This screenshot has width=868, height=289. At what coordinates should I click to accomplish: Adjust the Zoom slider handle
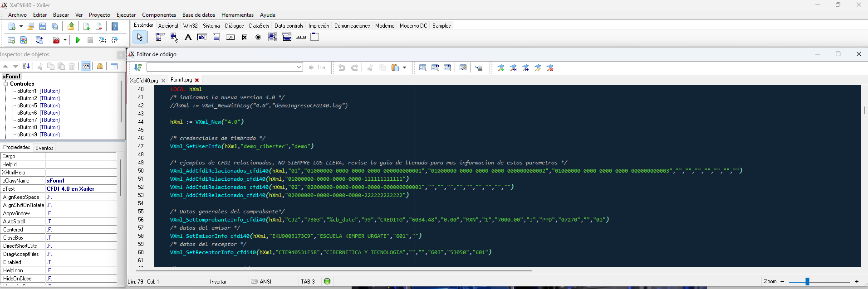pos(807,282)
